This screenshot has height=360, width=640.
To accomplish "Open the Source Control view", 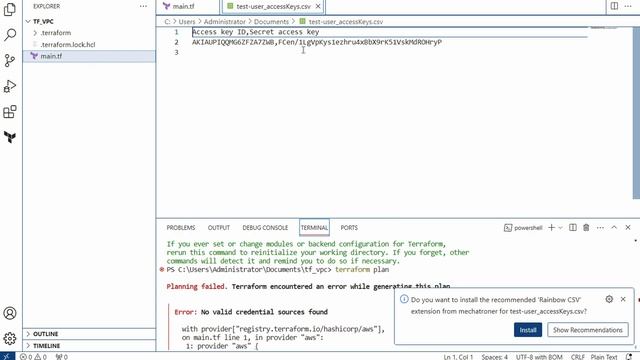I will pos(10,60).
